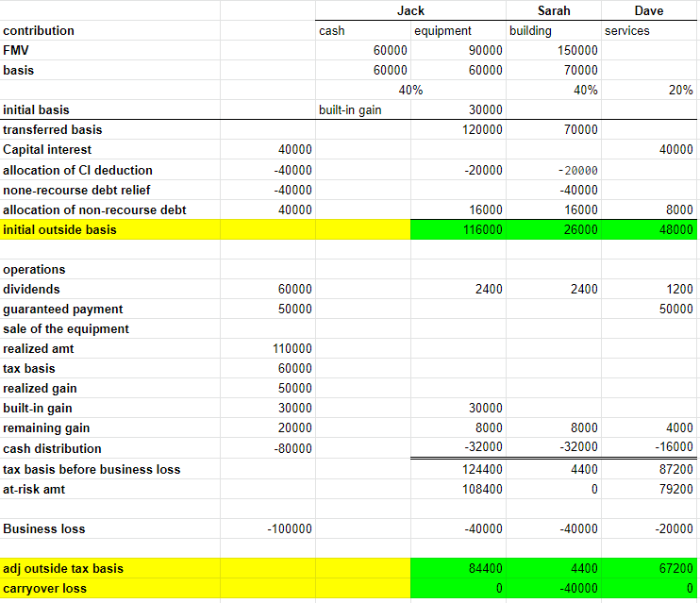
Task: Click the 'cash distribution' row label
Action: point(52,448)
